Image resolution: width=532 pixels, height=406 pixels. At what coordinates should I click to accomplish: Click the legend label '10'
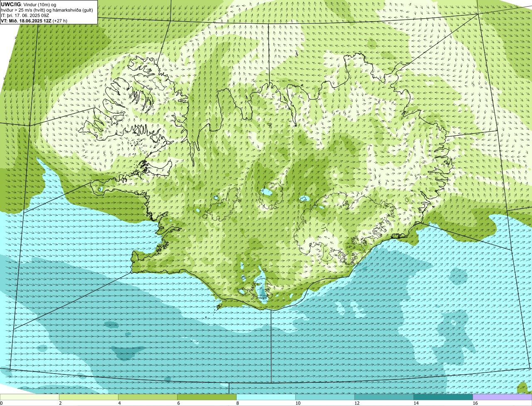point(298,403)
